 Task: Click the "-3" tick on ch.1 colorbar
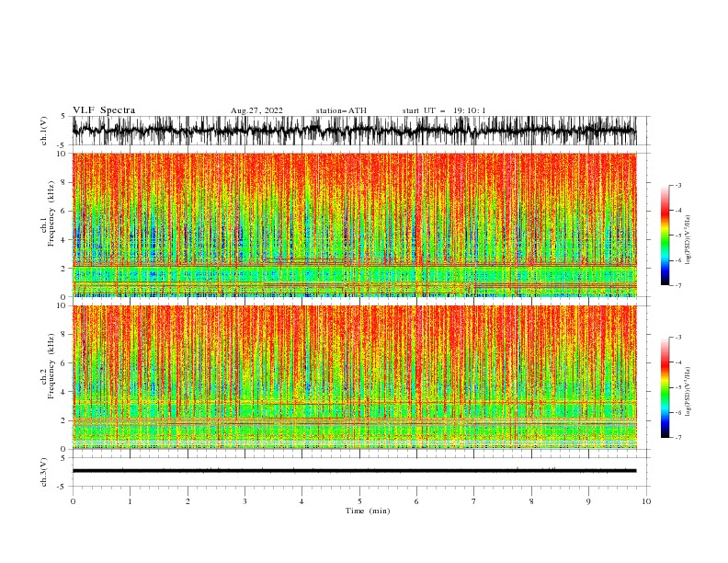677,185
